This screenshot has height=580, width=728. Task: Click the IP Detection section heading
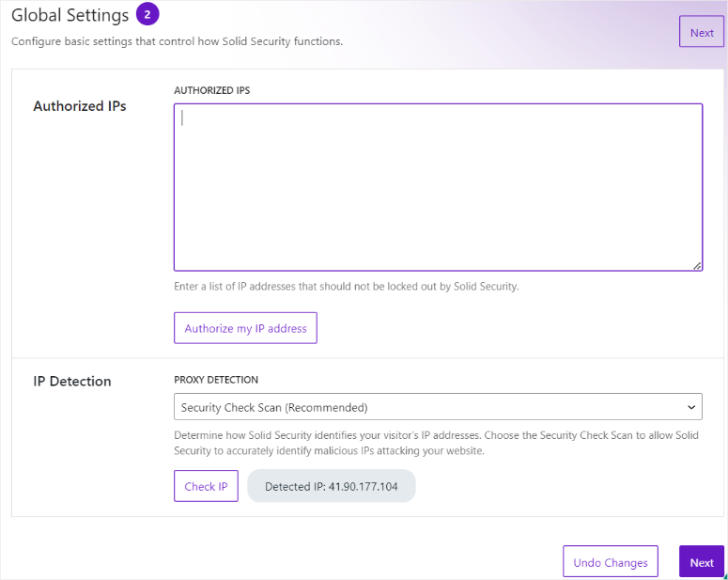tap(72, 381)
